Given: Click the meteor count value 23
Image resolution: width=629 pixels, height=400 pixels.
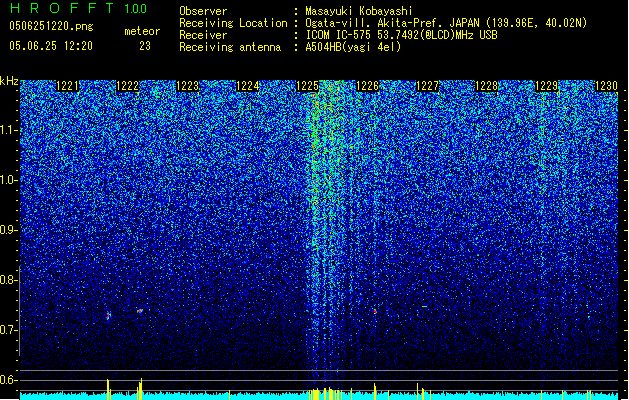Looking at the screenshot, I should [x=145, y=46].
